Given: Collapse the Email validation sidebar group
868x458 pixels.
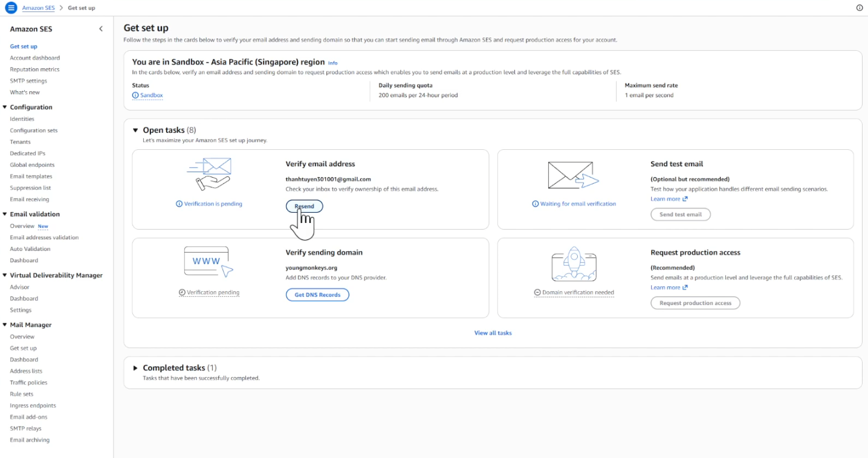Looking at the screenshot, I should point(4,214).
